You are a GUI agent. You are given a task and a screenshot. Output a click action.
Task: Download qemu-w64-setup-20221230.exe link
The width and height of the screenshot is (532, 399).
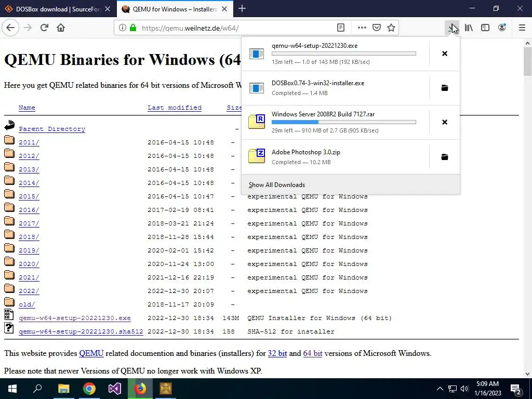pos(75,318)
